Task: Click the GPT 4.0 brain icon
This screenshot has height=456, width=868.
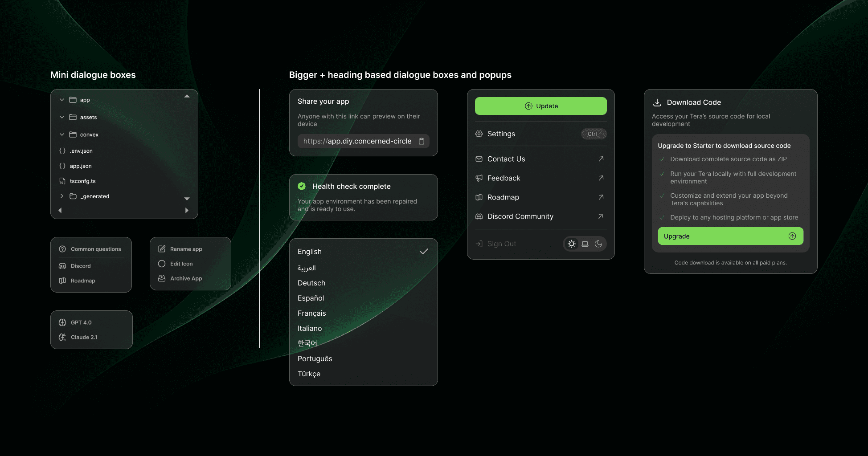Action: coord(62,322)
